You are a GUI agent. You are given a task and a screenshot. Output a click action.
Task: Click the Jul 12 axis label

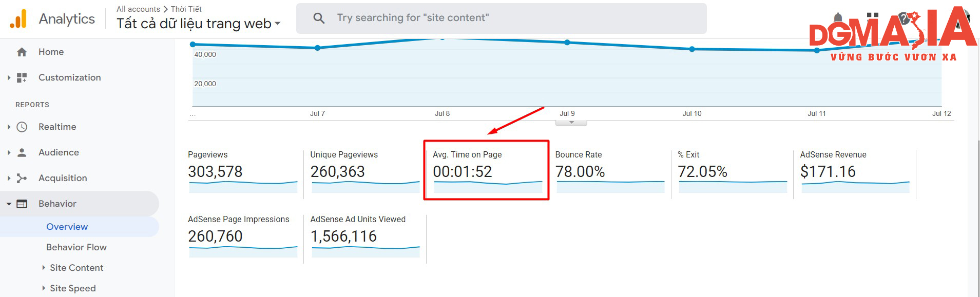coord(941,113)
